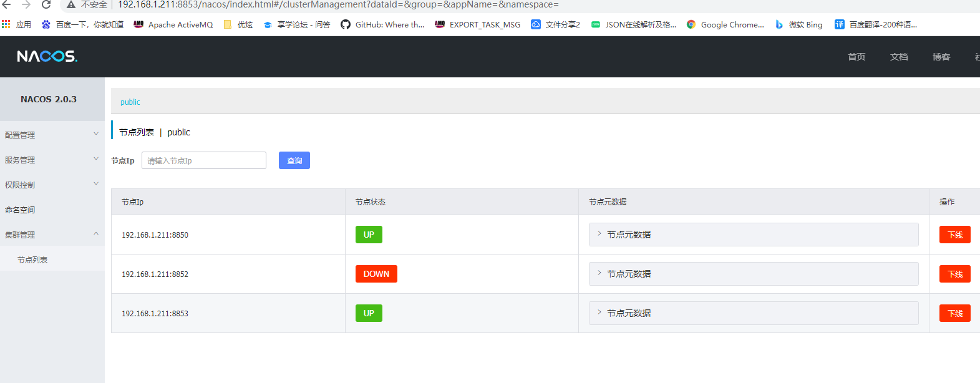Click 下线 for node 192.168.1.211:8850

tap(955, 235)
